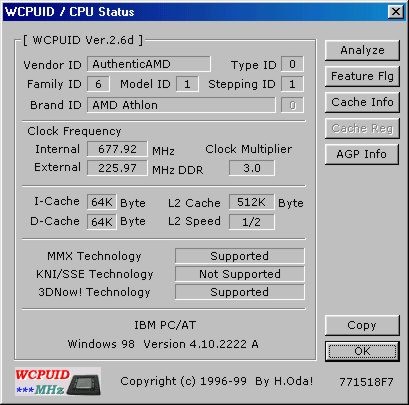Image resolution: width=409 pixels, height=405 pixels.
Task: Click the L2 Speed 1/2 value
Action: [252, 222]
